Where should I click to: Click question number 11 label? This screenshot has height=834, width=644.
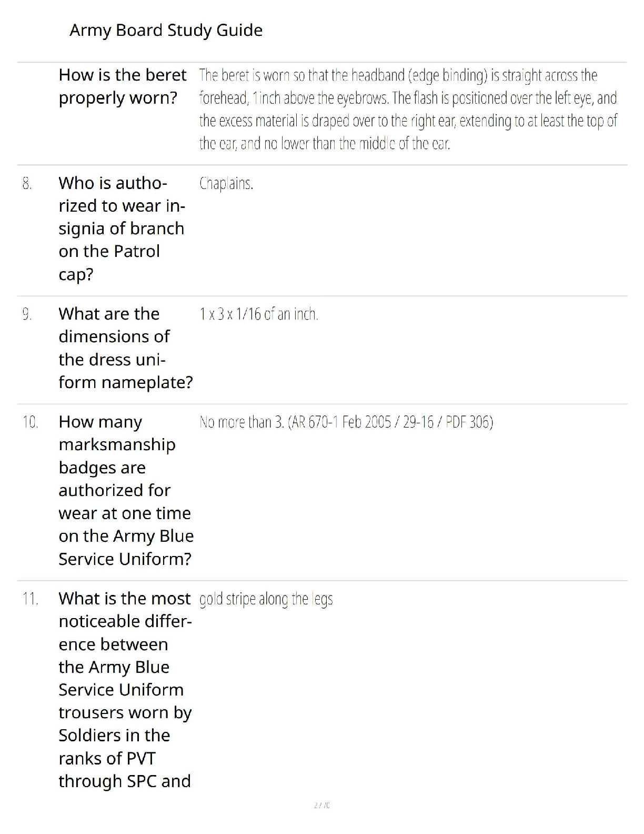pyautogui.click(x=30, y=599)
